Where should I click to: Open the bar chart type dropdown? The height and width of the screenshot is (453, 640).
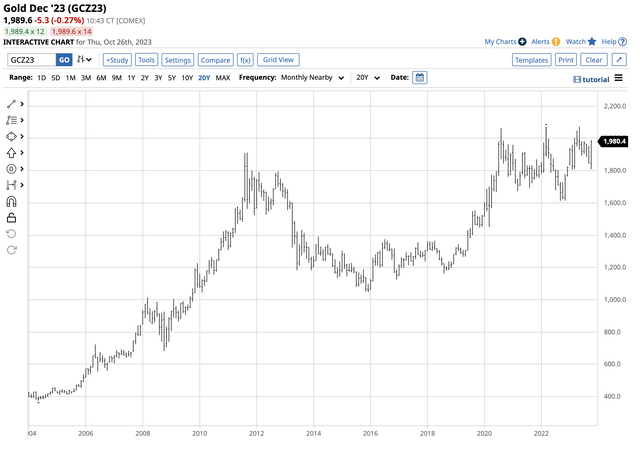pyautogui.click(x=84, y=60)
